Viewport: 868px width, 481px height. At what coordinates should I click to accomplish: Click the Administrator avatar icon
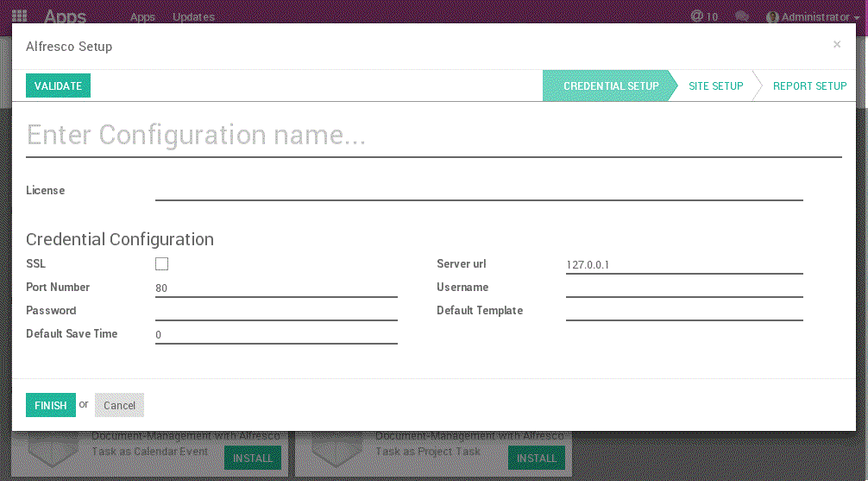pyautogui.click(x=773, y=17)
